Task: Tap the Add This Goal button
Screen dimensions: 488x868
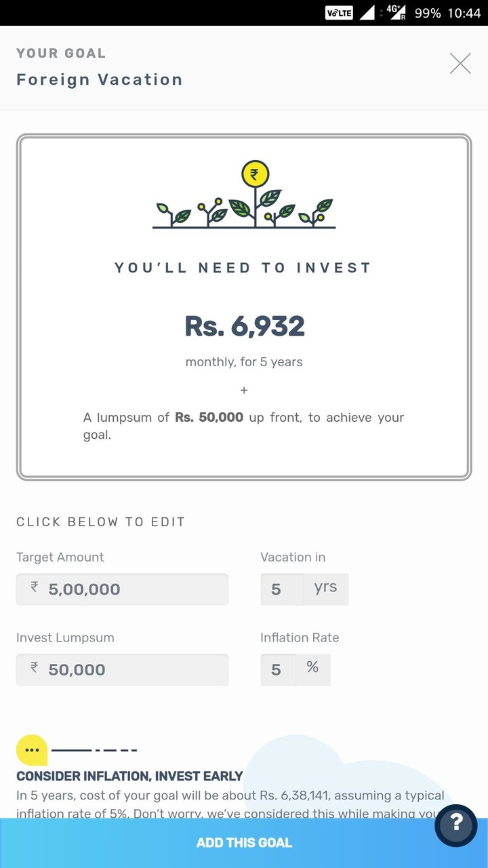Action: [244, 842]
